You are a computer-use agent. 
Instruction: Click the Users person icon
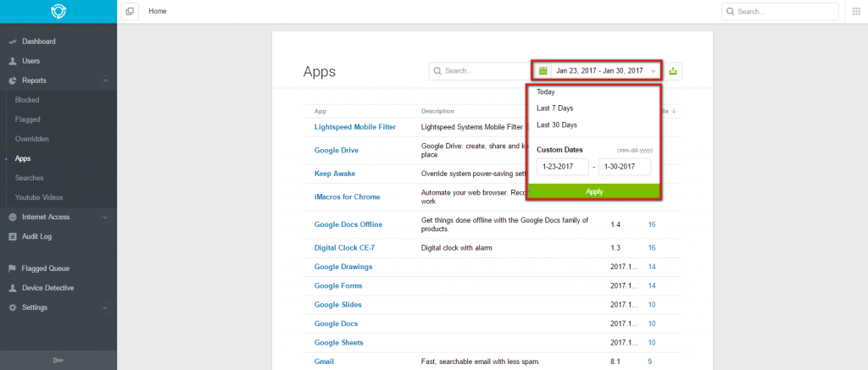click(13, 61)
